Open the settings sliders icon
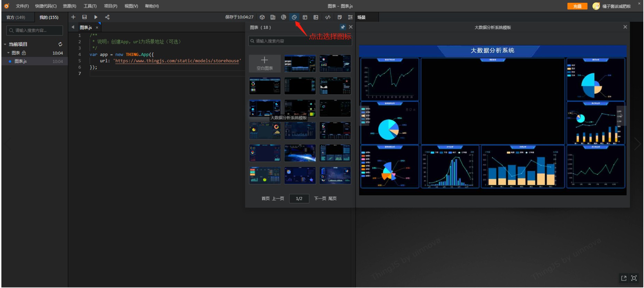The width and height of the screenshot is (644, 288). [350, 17]
